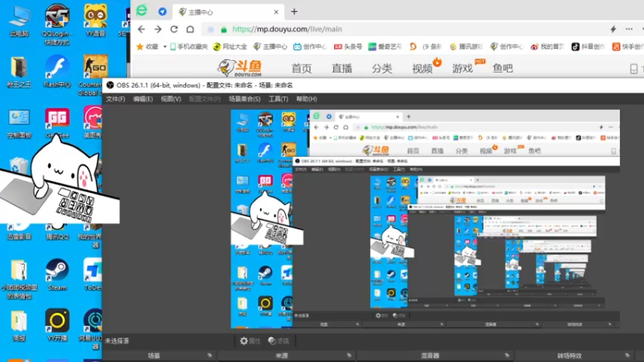
Task: Open a new browser tab with the plus button
Action: (294, 12)
